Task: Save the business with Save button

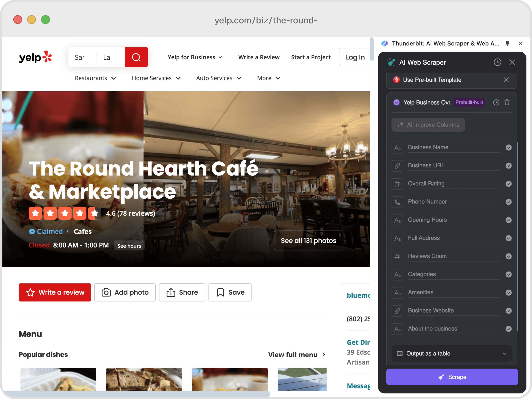Action: pos(230,292)
